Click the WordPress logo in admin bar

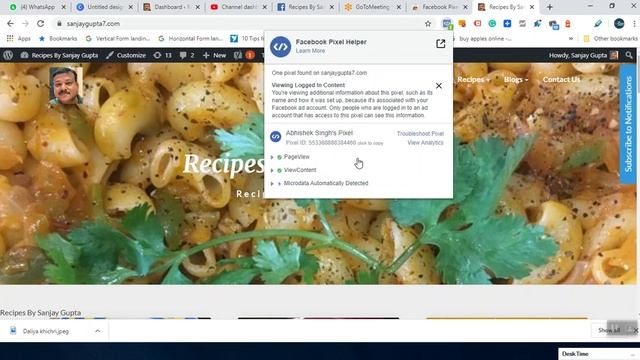point(8,55)
